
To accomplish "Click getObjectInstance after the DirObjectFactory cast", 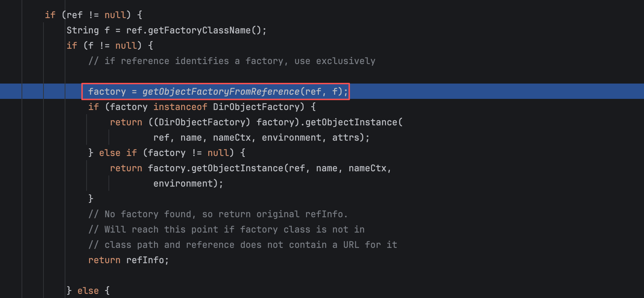I will pyautogui.click(x=351, y=122).
